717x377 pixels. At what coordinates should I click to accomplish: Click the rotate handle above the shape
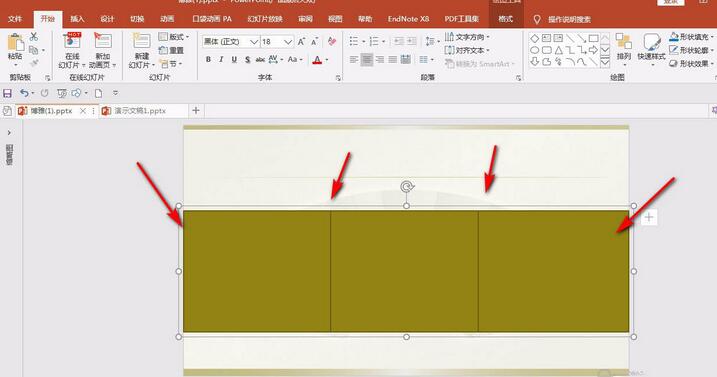(407, 187)
